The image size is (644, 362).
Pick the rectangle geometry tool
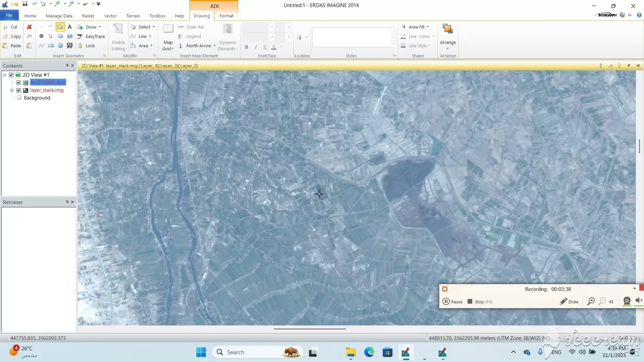tap(51, 46)
